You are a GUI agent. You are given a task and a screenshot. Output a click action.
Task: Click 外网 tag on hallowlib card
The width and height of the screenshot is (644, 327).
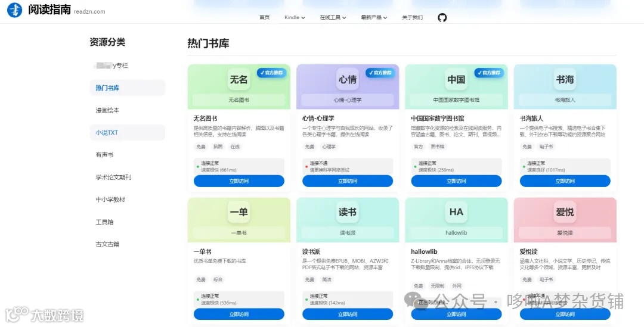point(457,286)
